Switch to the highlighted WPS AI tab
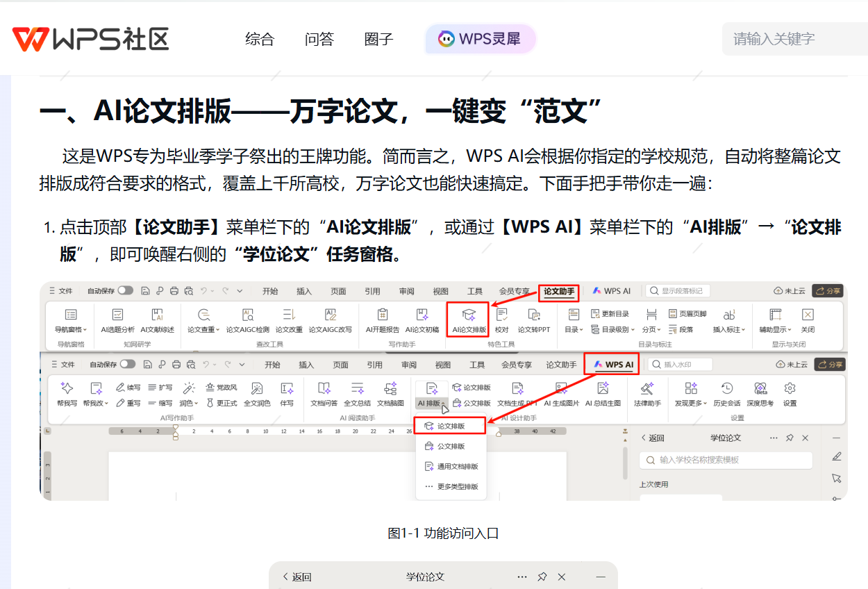868x589 pixels. [x=612, y=364]
